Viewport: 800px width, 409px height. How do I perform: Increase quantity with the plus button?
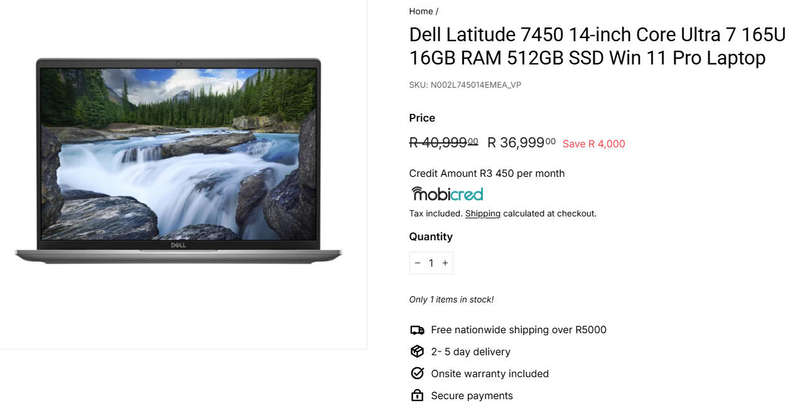(445, 263)
